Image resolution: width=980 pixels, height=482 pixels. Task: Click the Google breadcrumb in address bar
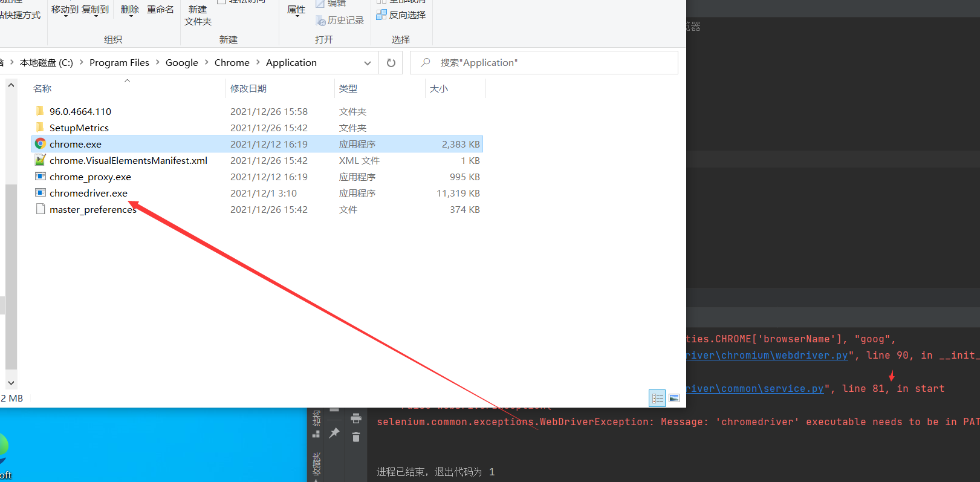(181, 63)
